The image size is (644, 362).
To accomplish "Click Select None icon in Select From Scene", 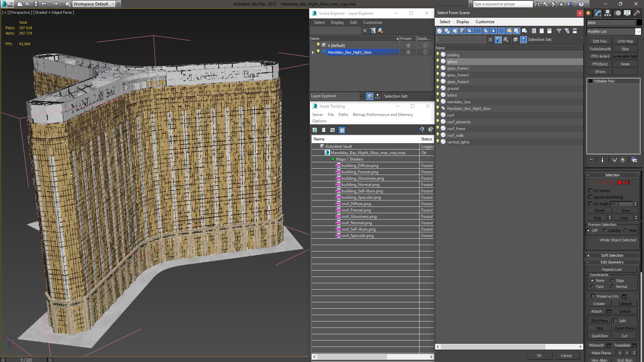I will point(542,31).
